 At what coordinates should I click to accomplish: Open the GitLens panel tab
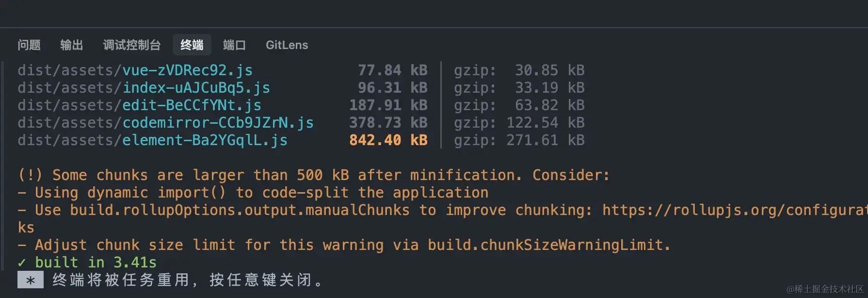[287, 45]
